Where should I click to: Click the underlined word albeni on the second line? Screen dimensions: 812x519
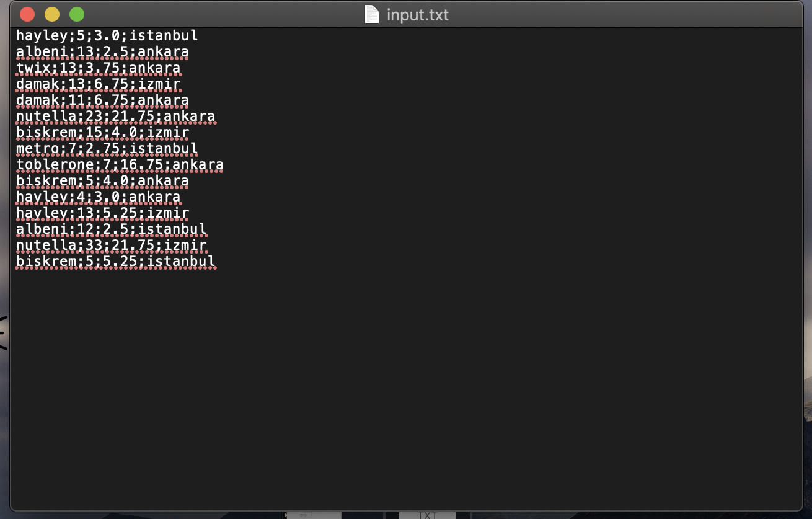click(37, 51)
